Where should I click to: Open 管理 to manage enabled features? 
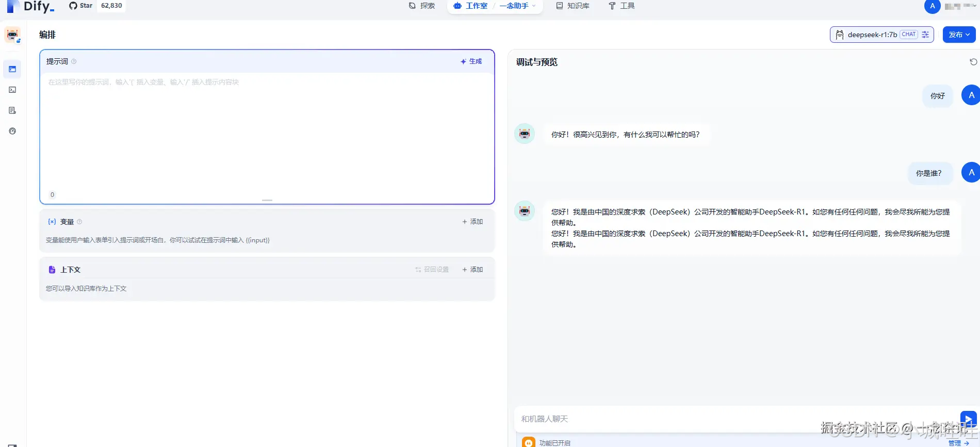(958, 443)
